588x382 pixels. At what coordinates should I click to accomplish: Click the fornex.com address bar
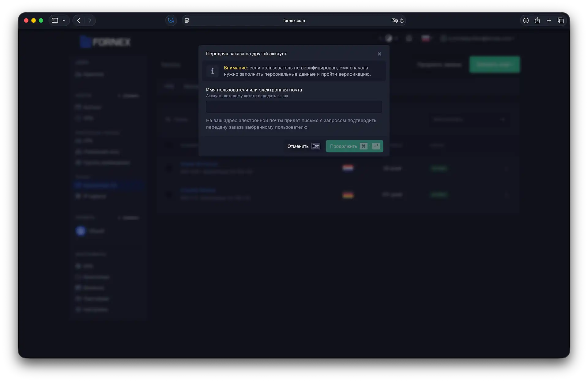click(294, 21)
